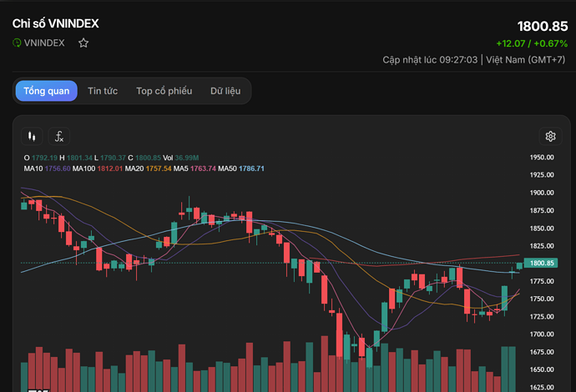Click the 1775.00 price axis label
This screenshot has width=576, height=392.
pos(542,281)
